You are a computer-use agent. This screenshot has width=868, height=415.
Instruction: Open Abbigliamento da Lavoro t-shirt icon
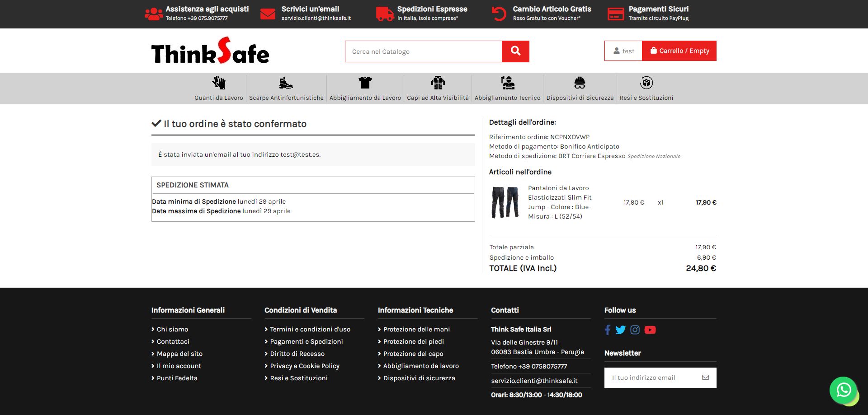coord(365,83)
